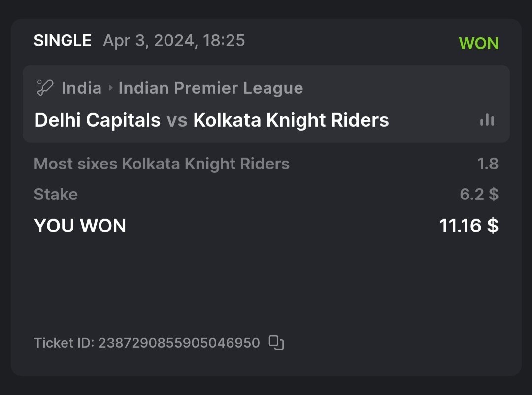Click the 6.2 $ stake amount

pos(479,194)
